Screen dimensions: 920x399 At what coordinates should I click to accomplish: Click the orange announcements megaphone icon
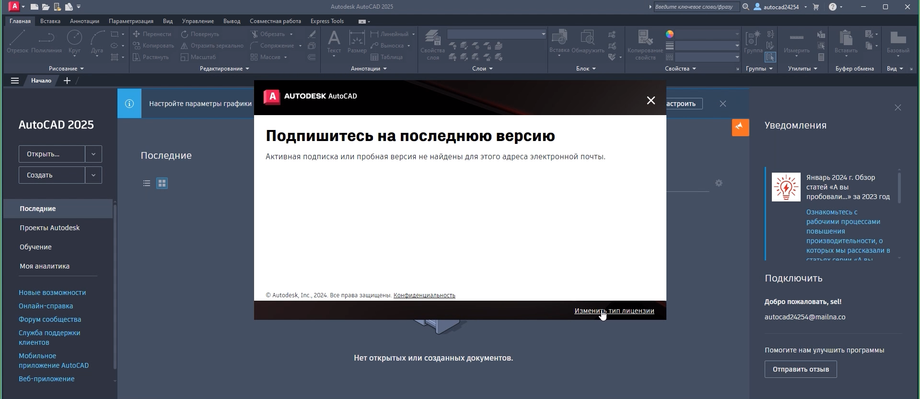740,127
